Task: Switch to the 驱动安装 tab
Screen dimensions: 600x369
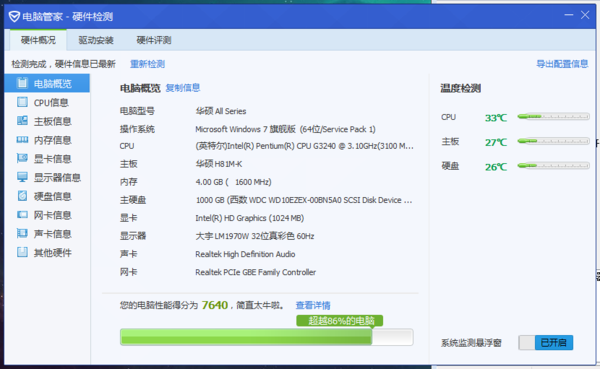Action: tap(96, 40)
